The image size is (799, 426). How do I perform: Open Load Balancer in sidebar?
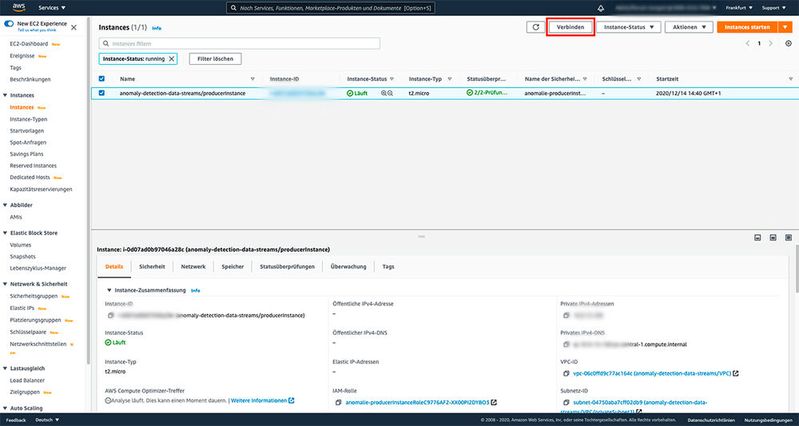pos(27,381)
